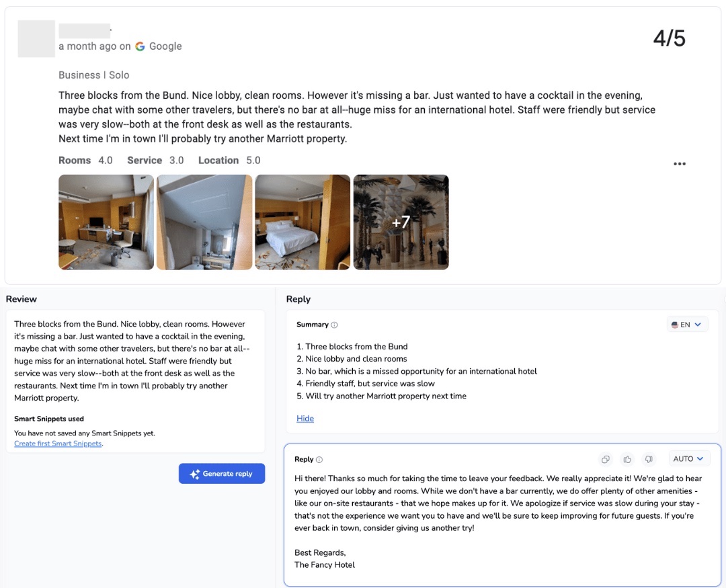Select the Business | Solo trip tag
726x588 pixels.
(93, 75)
